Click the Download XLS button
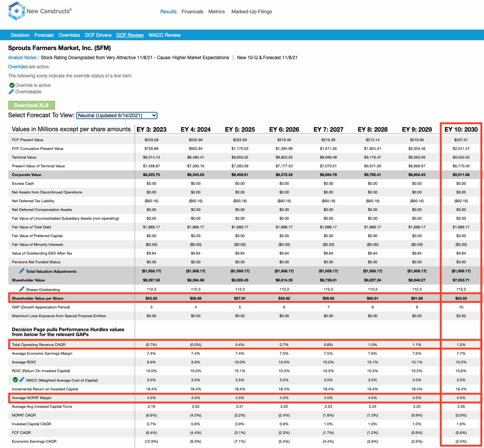The height and width of the screenshot is (448, 484). pyautogui.click(x=31, y=105)
